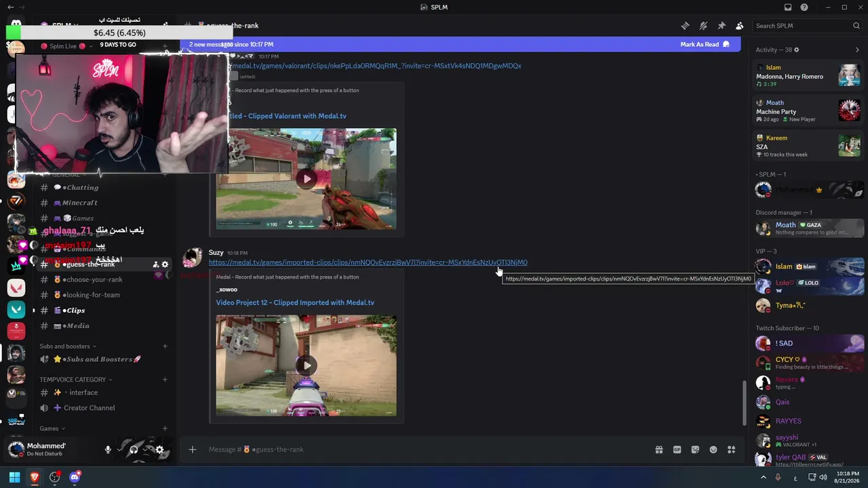Open the Help question mark icon

pos(804,7)
